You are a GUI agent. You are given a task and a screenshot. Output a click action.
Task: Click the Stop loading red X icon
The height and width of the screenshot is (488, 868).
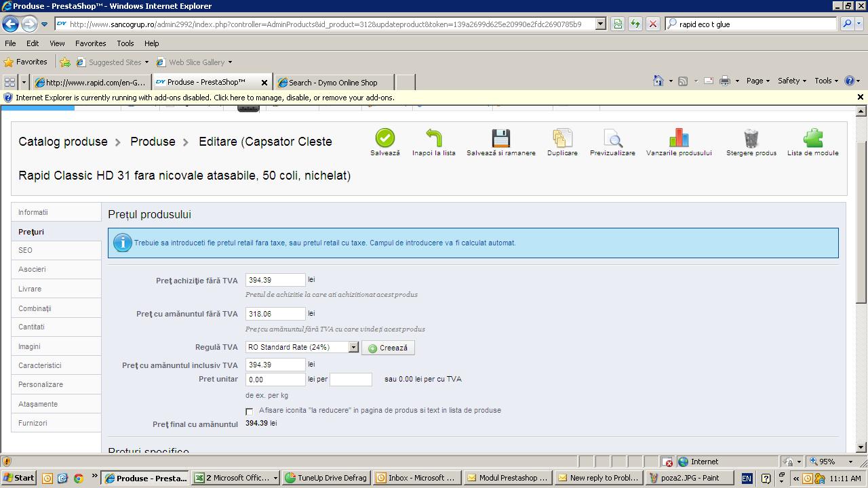click(652, 24)
